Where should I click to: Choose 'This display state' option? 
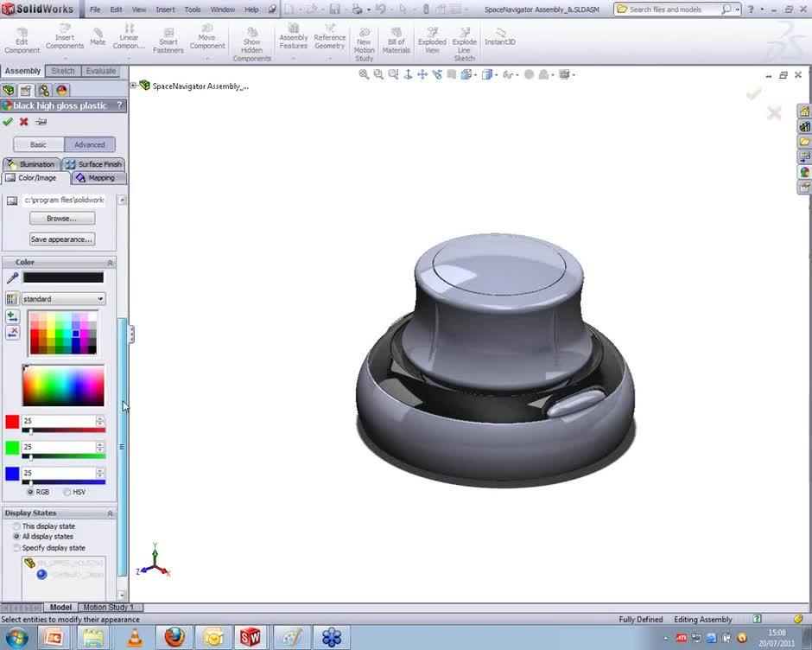pos(17,526)
